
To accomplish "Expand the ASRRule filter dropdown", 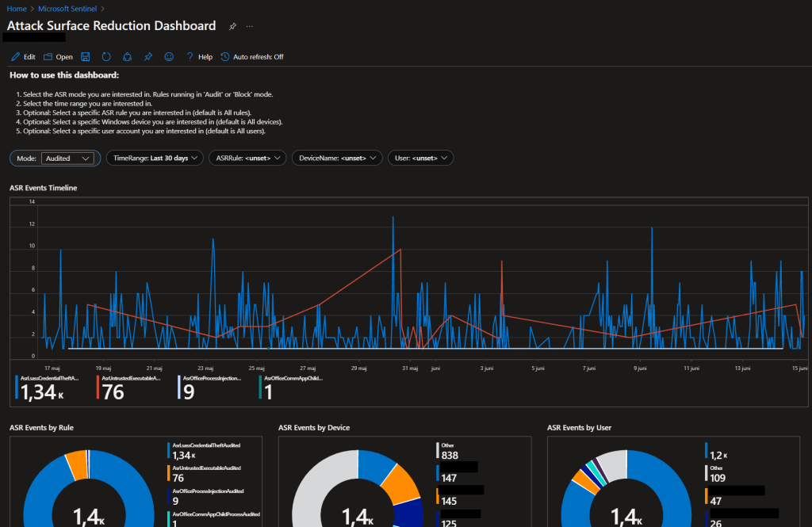I will [x=247, y=158].
